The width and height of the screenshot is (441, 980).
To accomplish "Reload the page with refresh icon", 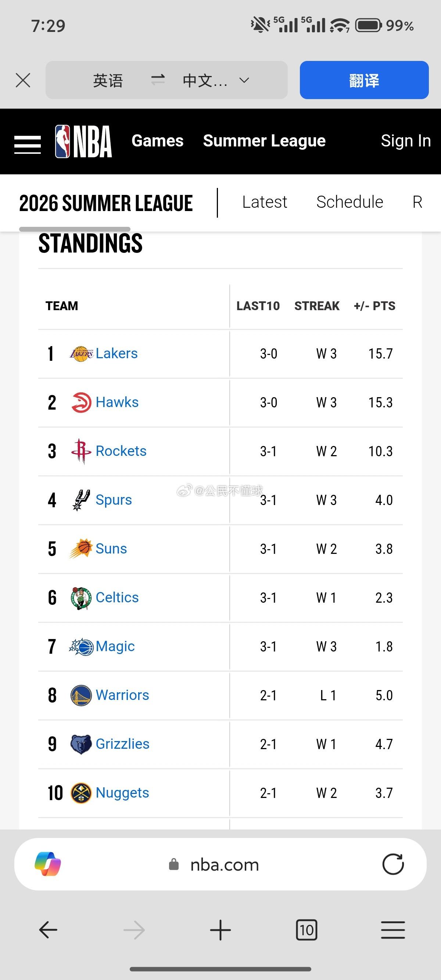I will [393, 864].
